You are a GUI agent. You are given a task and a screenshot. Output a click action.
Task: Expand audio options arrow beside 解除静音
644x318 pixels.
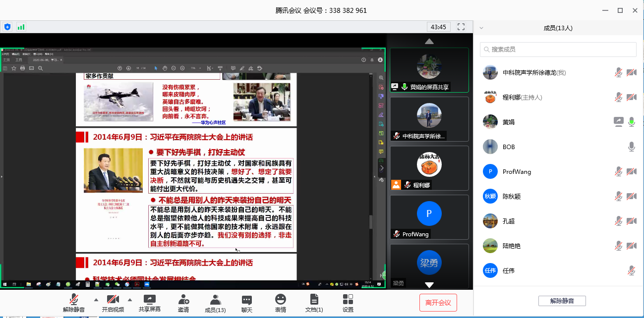coord(96,300)
